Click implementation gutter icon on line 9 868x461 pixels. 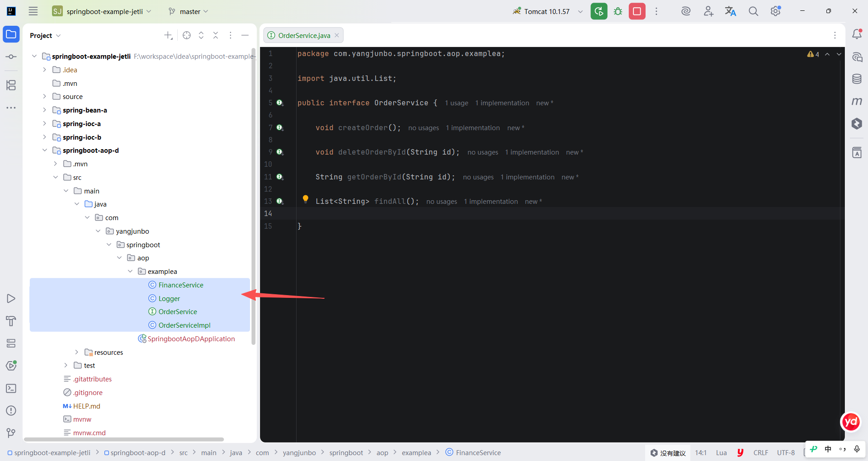point(280,152)
